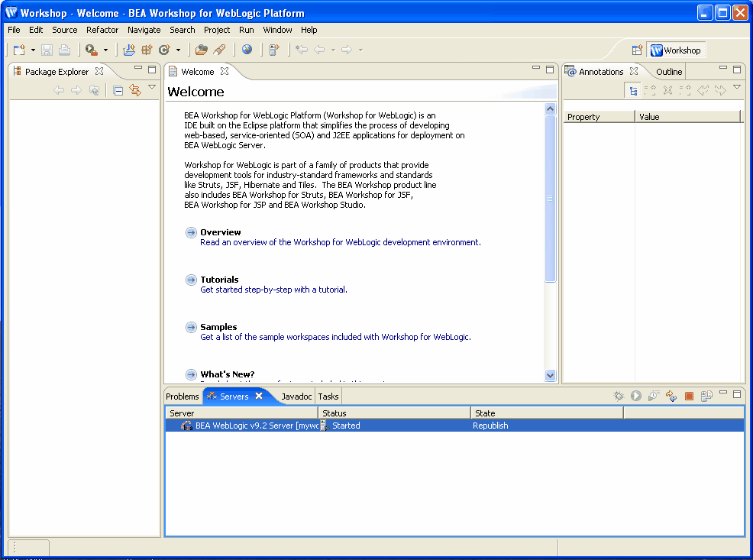Click the Publish to server icon
753x560 pixels.
click(x=671, y=396)
